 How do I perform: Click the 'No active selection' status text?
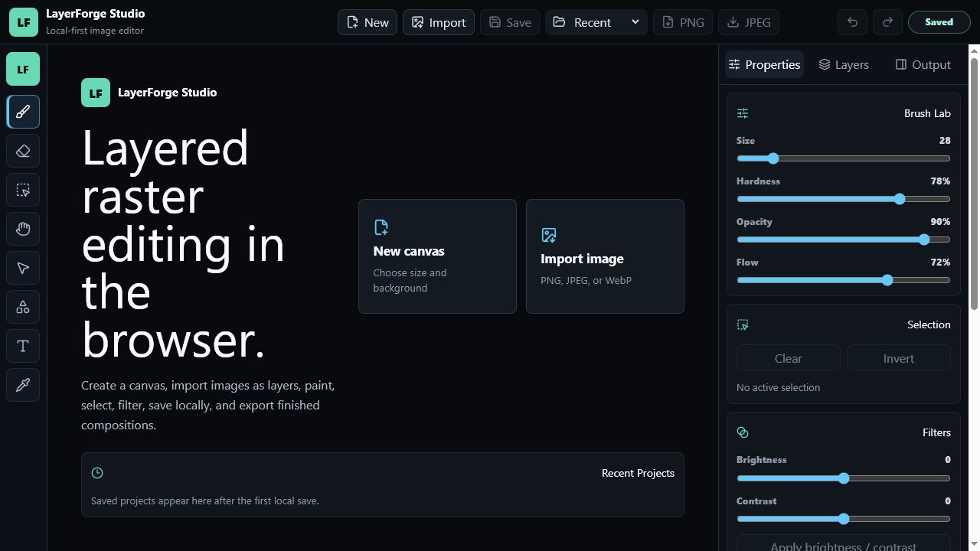pos(778,387)
